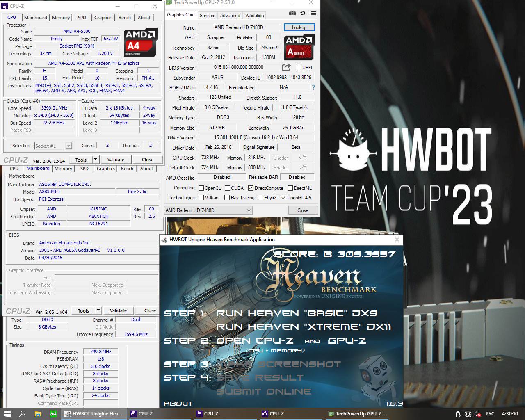The image size is (525, 420).
Task: Open the Socket #1 selection dropdown
Action: pos(53,146)
